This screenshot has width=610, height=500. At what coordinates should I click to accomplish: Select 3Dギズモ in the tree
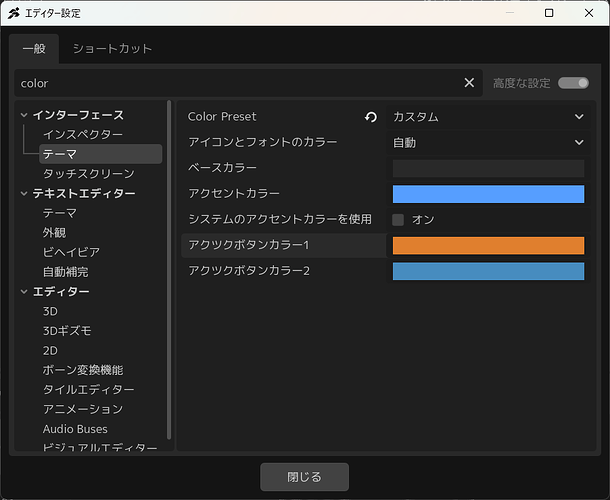67,331
